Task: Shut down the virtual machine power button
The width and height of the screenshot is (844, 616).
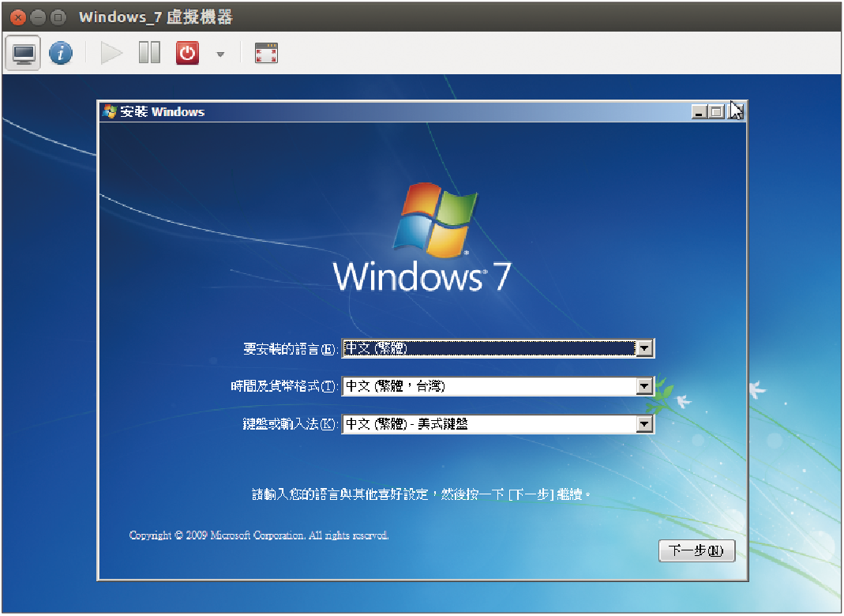Action: [x=187, y=54]
